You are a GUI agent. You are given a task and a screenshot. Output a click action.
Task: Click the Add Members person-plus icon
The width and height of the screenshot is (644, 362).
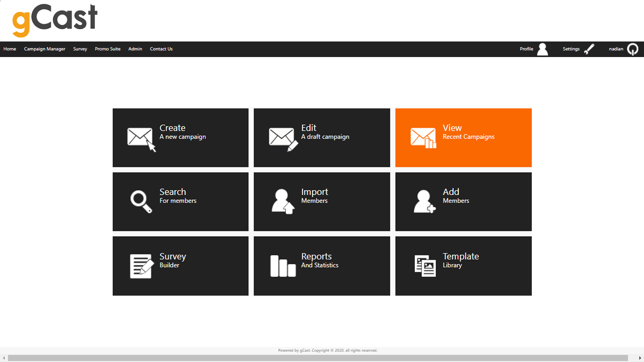pos(423,201)
